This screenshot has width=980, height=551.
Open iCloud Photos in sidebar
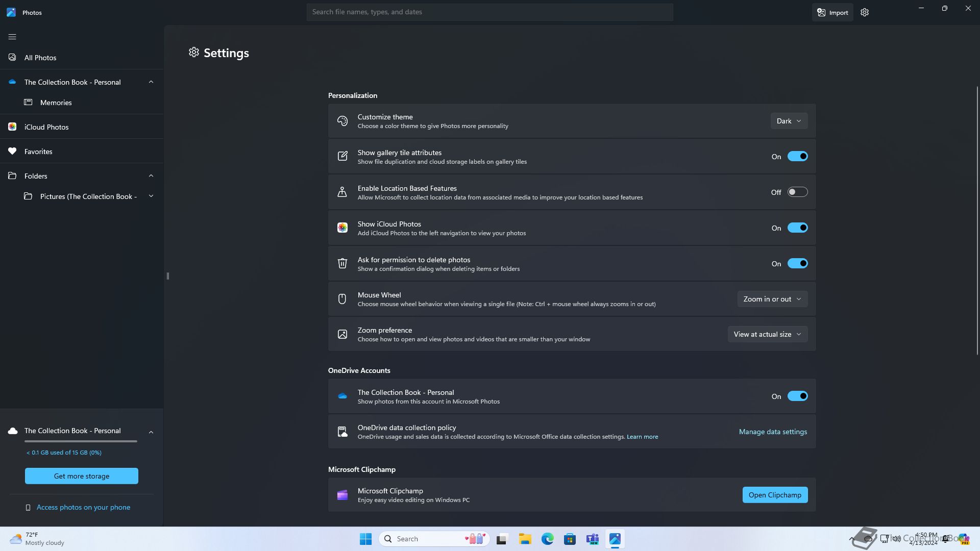tap(82, 127)
